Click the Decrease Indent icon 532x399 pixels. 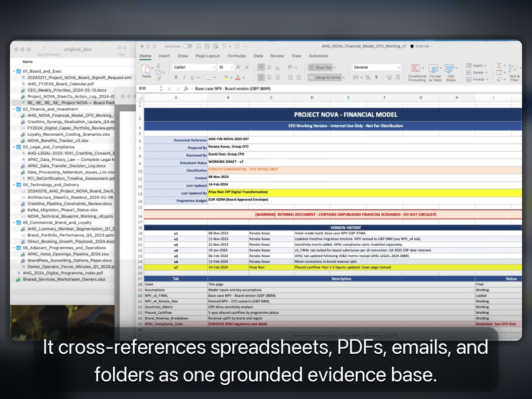coord(290,77)
